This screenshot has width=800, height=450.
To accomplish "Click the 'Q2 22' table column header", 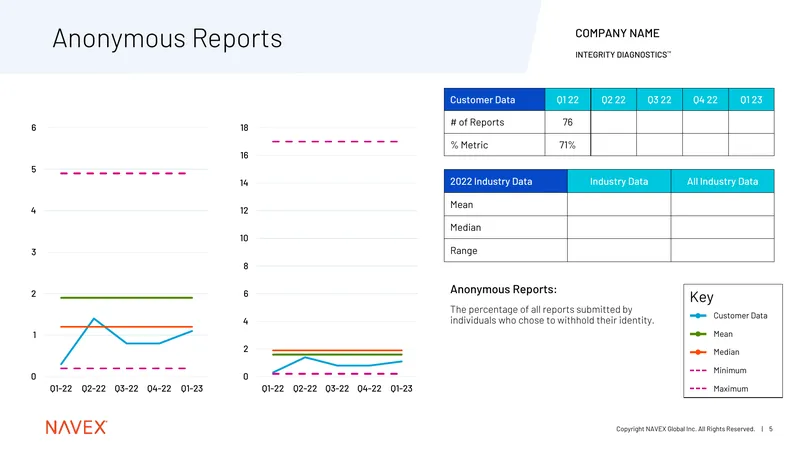I will coord(613,99).
